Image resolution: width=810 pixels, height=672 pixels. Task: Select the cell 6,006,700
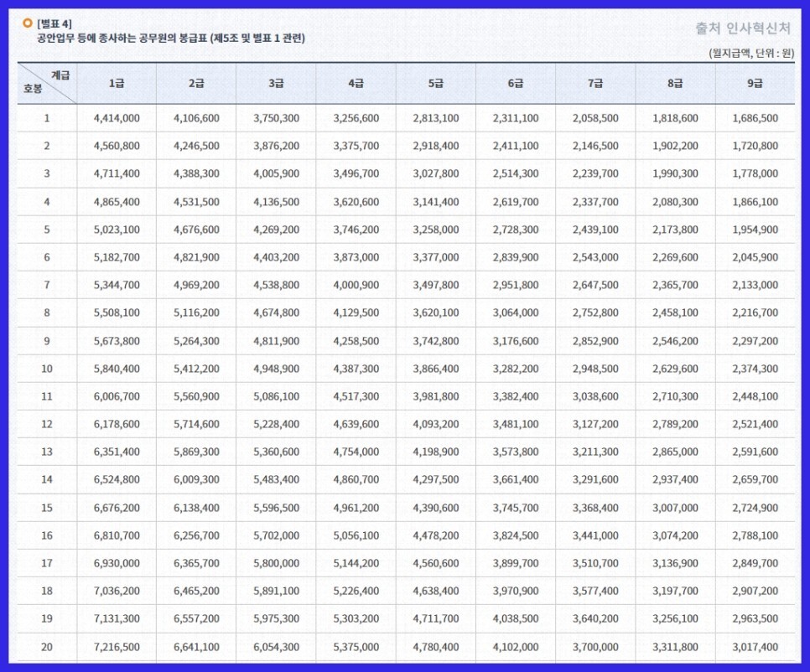click(x=117, y=396)
